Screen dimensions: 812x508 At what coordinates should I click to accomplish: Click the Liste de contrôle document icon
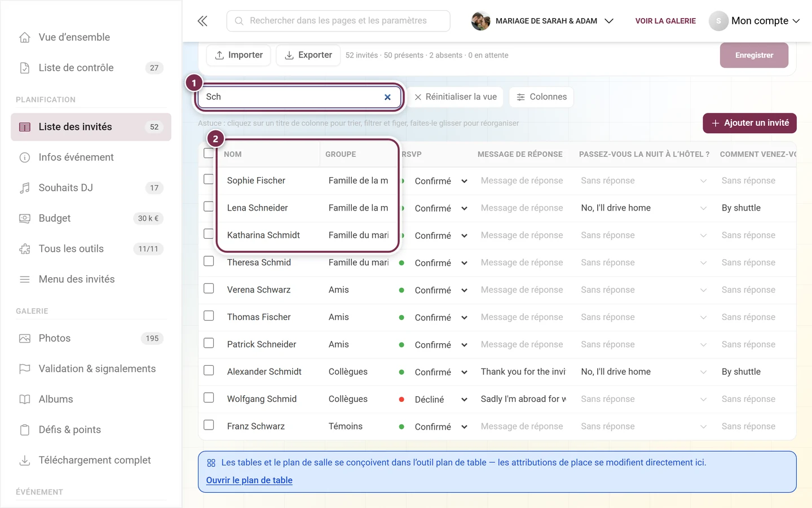pyautogui.click(x=25, y=68)
